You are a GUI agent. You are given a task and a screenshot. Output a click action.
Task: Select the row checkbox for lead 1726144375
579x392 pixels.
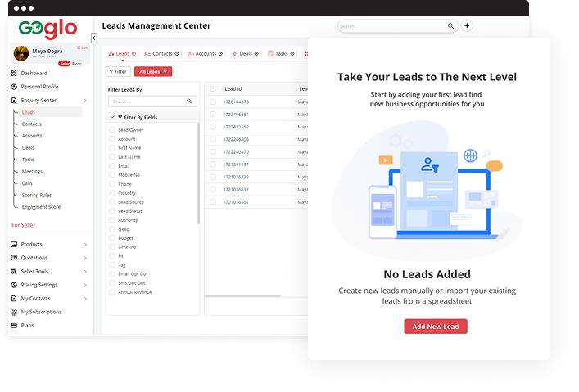click(213, 101)
